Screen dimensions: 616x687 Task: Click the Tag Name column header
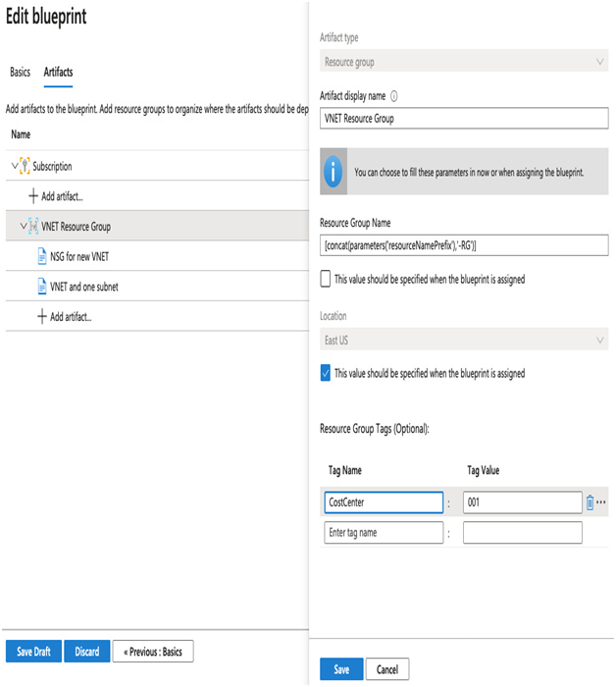[345, 470]
